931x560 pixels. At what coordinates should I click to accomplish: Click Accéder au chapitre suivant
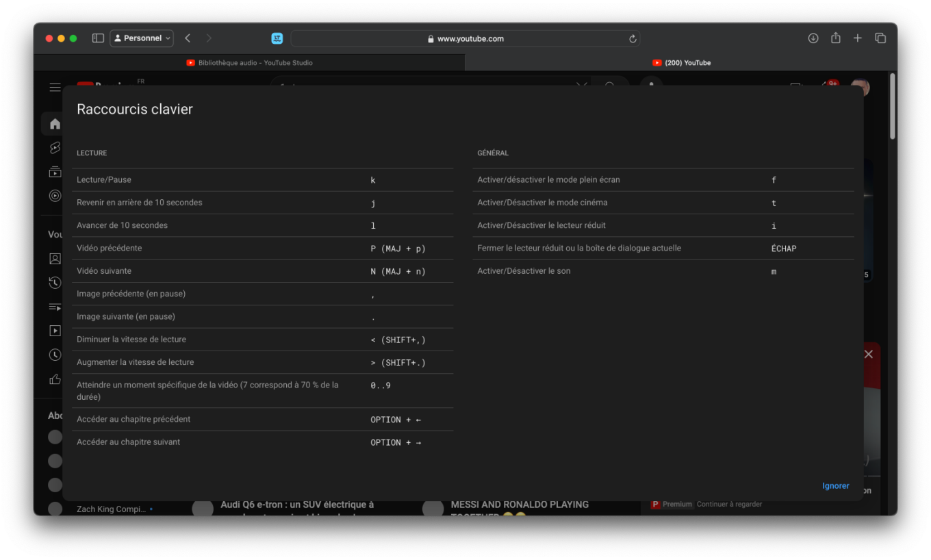(263, 442)
